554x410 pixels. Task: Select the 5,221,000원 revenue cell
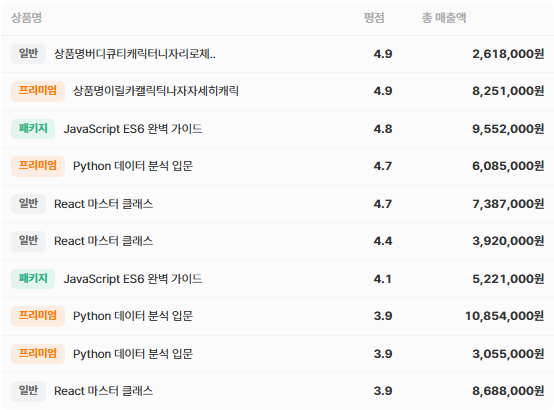click(x=508, y=279)
